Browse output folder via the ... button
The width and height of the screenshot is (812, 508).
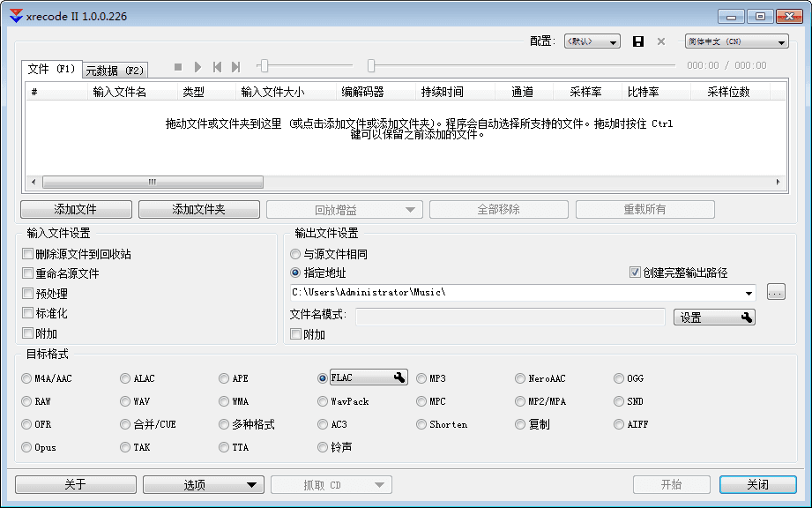pos(776,291)
